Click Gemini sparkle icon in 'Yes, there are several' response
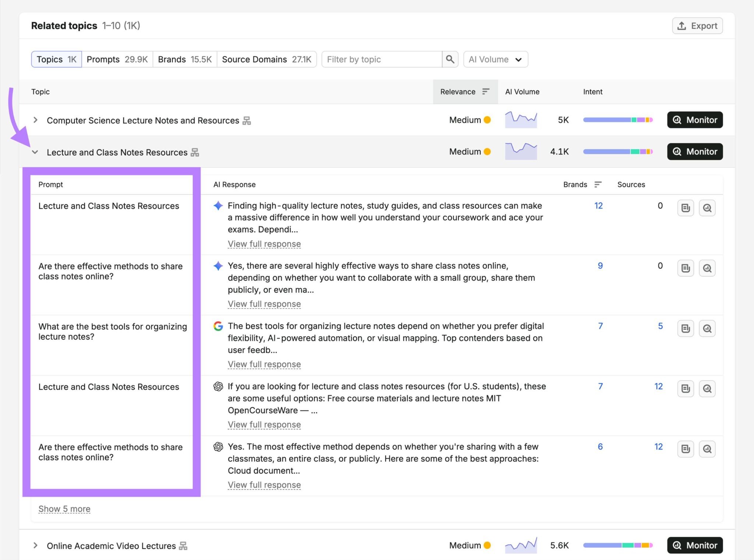This screenshot has width=754, height=560. click(218, 266)
